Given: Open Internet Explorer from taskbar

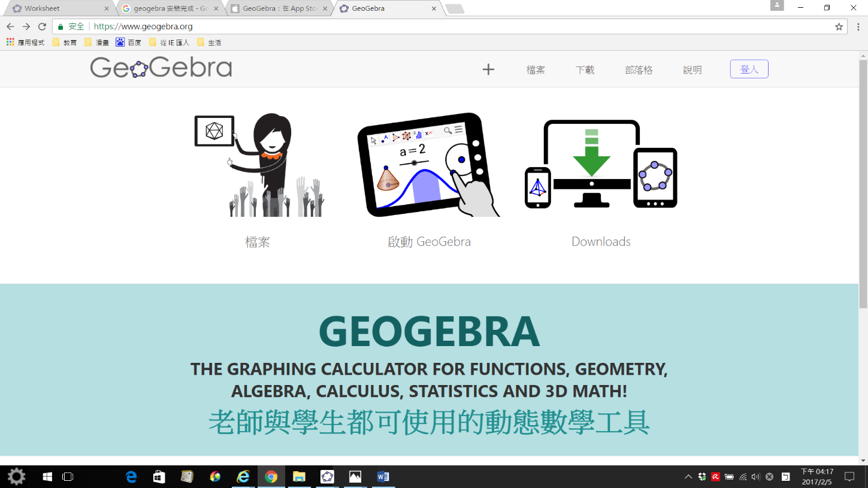Looking at the screenshot, I should tap(243, 477).
